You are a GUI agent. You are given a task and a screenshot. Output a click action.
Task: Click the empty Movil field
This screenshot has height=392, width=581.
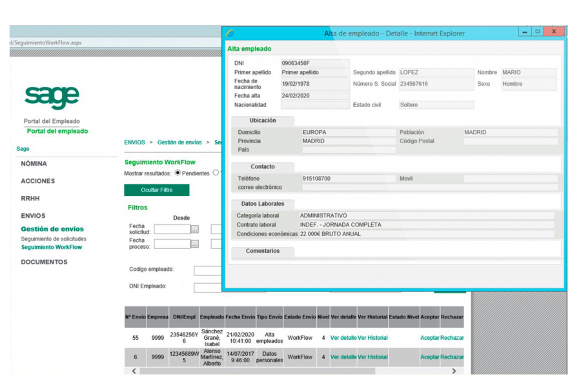click(511, 179)
